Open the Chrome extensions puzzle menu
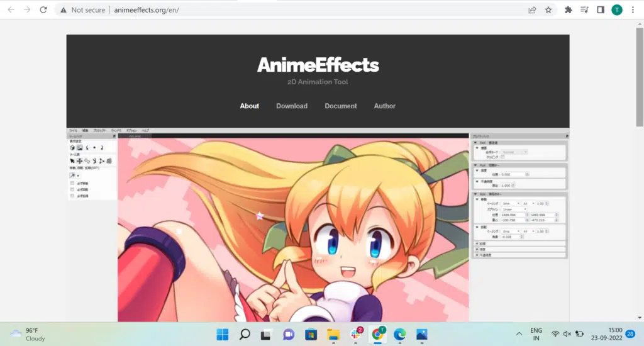The width and height of the screenshot is (644, 346). (569, 10)
